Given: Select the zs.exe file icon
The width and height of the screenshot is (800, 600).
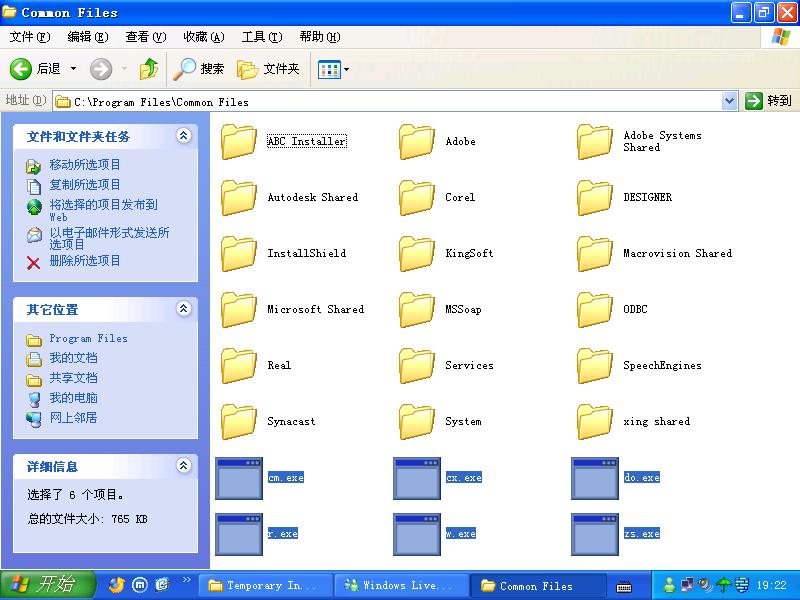Looking at the screenshot, I should (595, 534).
